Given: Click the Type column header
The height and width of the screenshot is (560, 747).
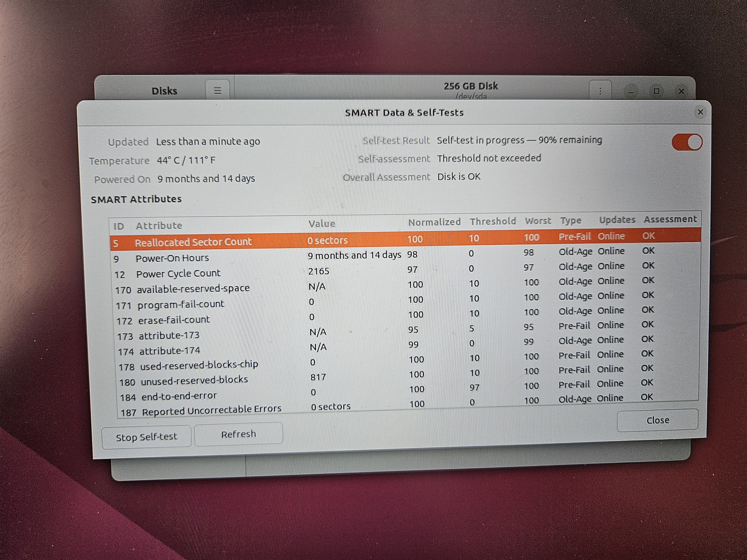Looking at the screenshot, I should pyautogui.click(x=571, y=220).
